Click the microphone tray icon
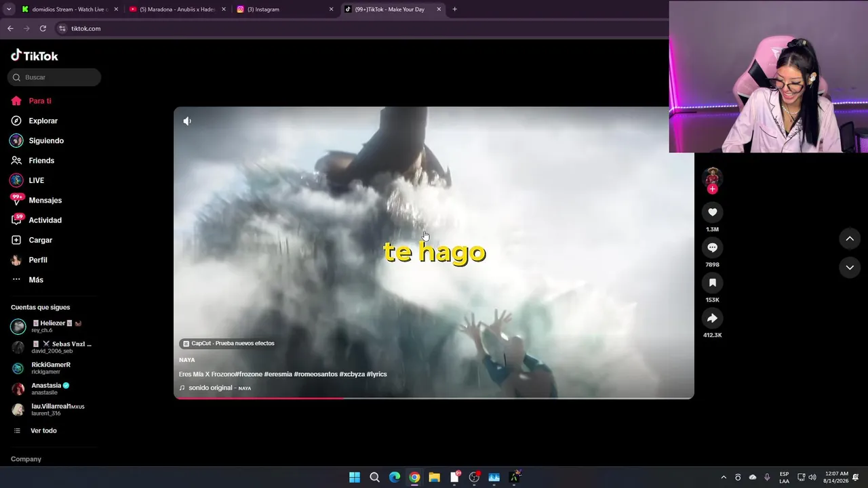Image resolution: width=868 pixels, height=488 pixels. (x=767, y=477)
